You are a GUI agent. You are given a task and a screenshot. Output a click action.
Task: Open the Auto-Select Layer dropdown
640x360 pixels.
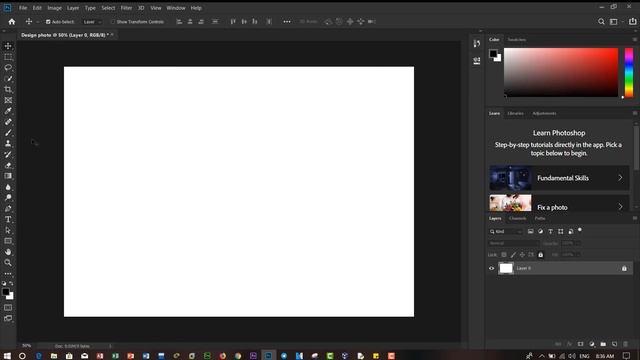point(92,22)
